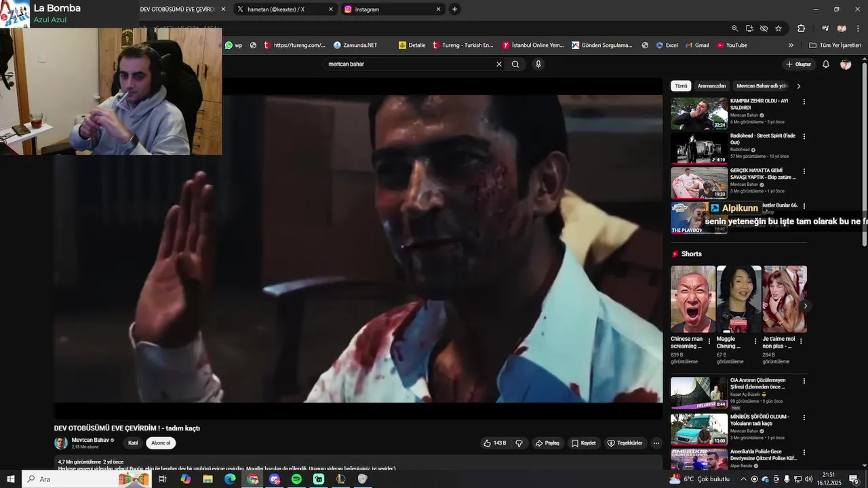Select the Tümü filter chip
Viewport: 868px width, 488px height.
pos(681,86)
